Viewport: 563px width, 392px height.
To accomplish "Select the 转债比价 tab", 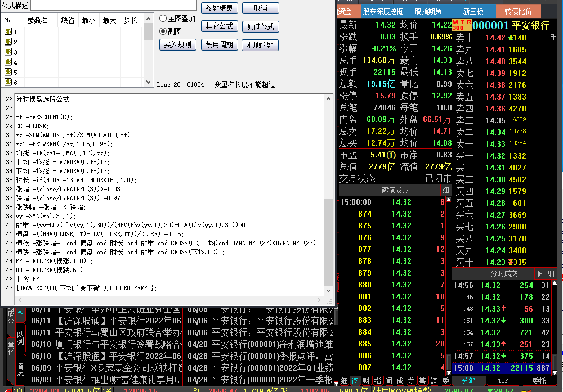I will pyautogui.click(x=518, y=11).
